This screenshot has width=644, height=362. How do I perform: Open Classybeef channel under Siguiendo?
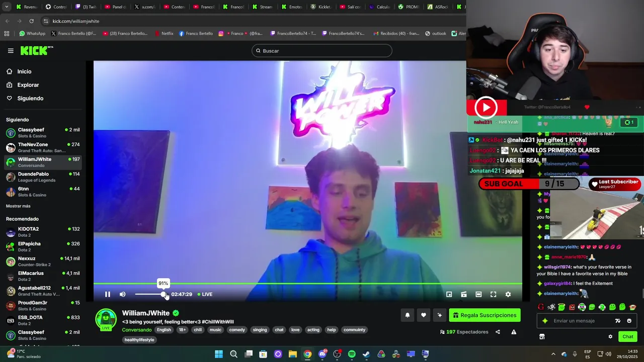(43, 133)
